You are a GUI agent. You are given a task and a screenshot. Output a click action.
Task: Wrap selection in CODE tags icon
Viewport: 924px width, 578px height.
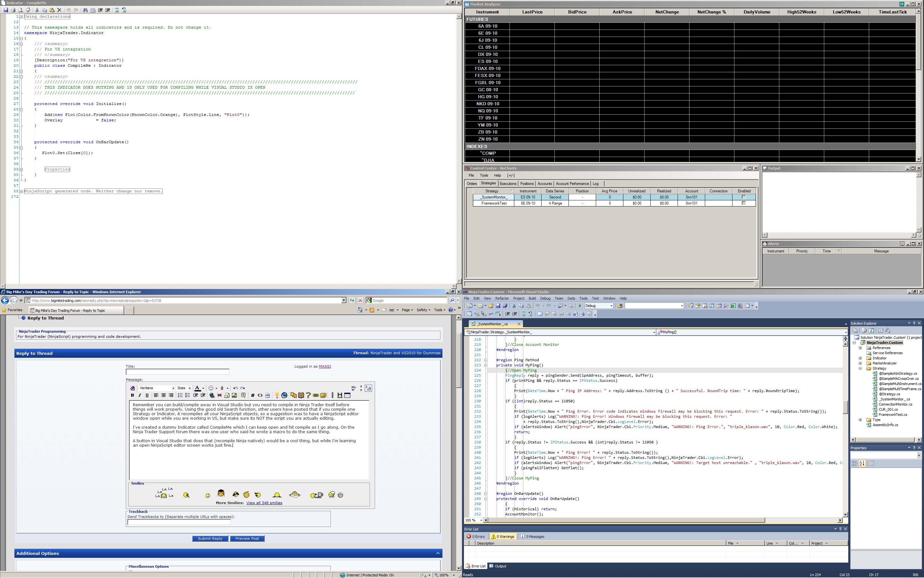(x=253, y=395)
